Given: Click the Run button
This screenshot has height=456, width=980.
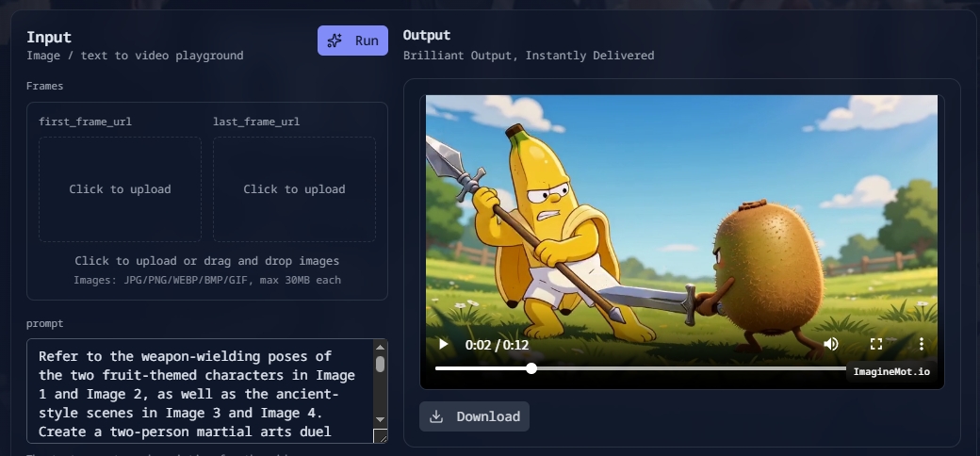Looking at the screenshot, I should click(352, 41).
